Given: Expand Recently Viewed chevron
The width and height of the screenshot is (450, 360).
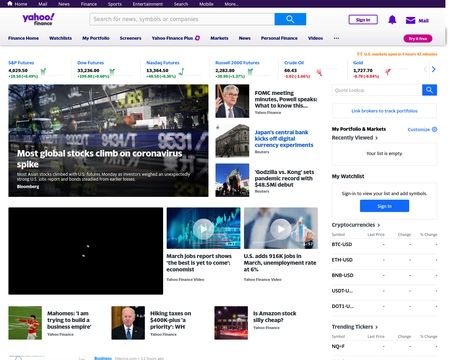Looking at the screenshot, I should [x=377, y=138].
